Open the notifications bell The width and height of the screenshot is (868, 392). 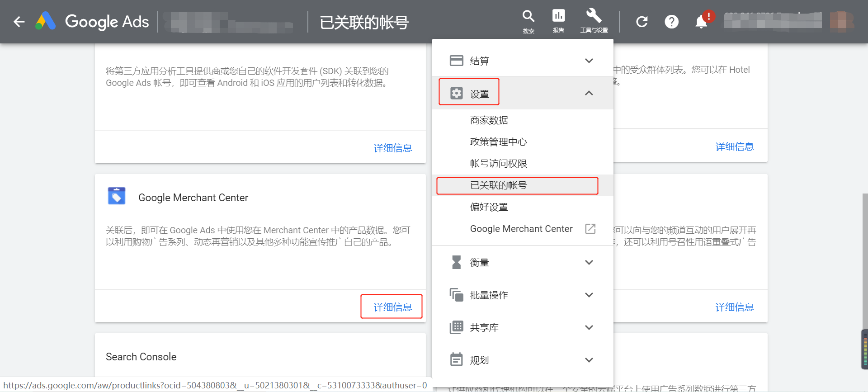pos(701,22)
